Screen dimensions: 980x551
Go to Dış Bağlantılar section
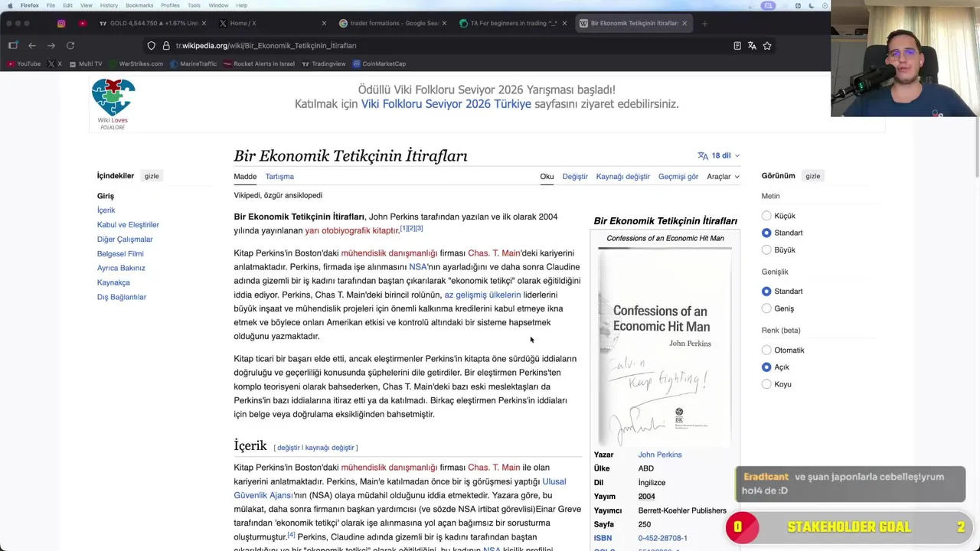(x=122, y=297)
